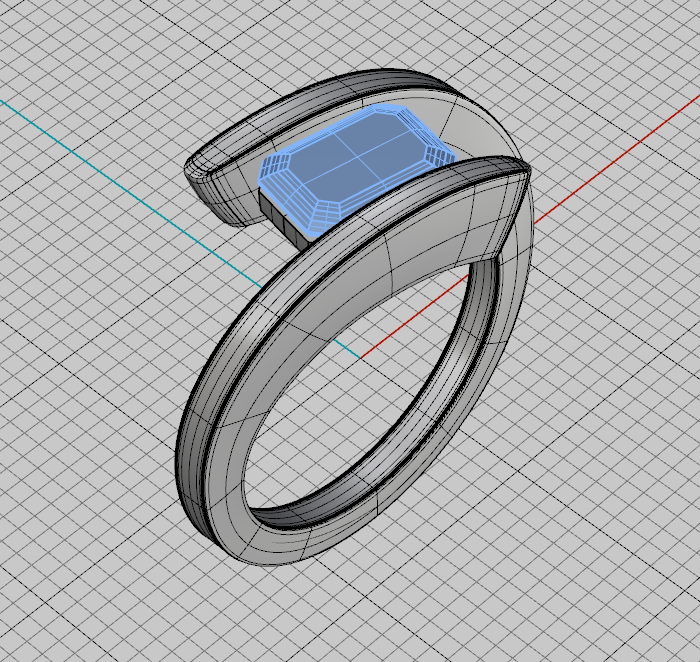Click the ring's outer band on left side
Screen dimensions: 700x662
(x=215, y=400)
